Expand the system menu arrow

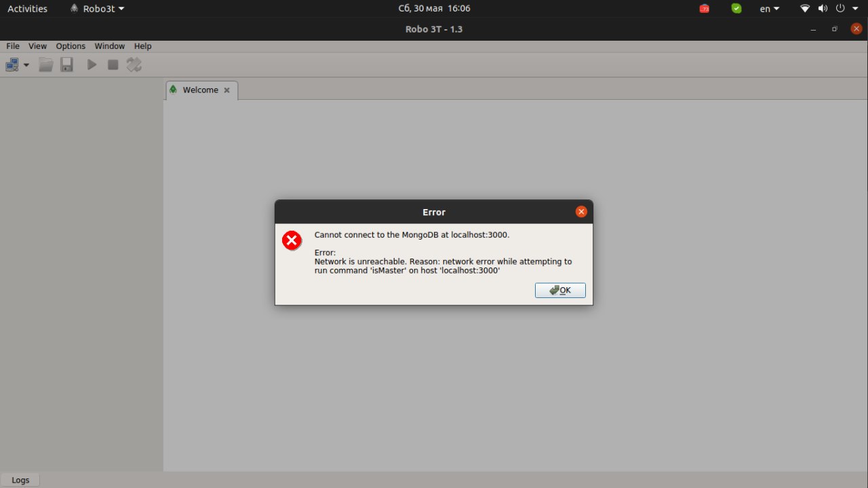pos(855,9)
